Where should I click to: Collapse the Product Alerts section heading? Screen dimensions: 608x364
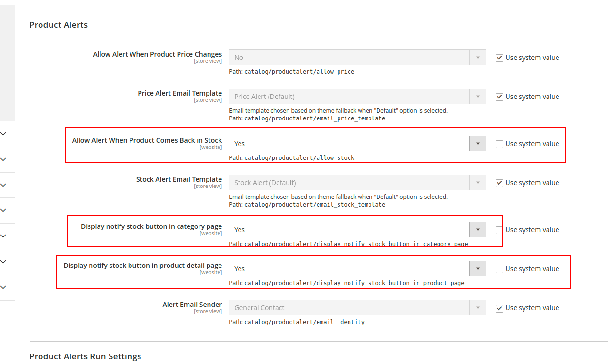click(x=59, y=25)
